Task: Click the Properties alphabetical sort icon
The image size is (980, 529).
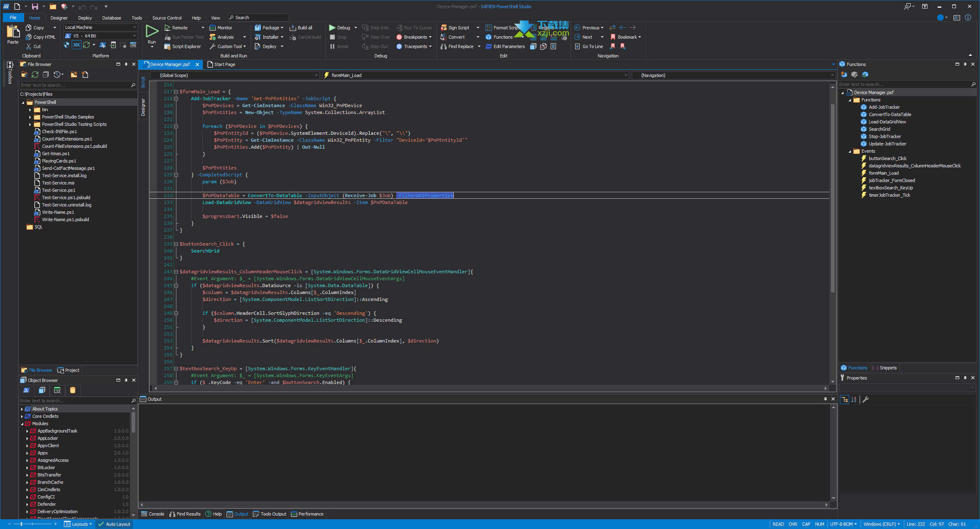Action: click(854, 399)
